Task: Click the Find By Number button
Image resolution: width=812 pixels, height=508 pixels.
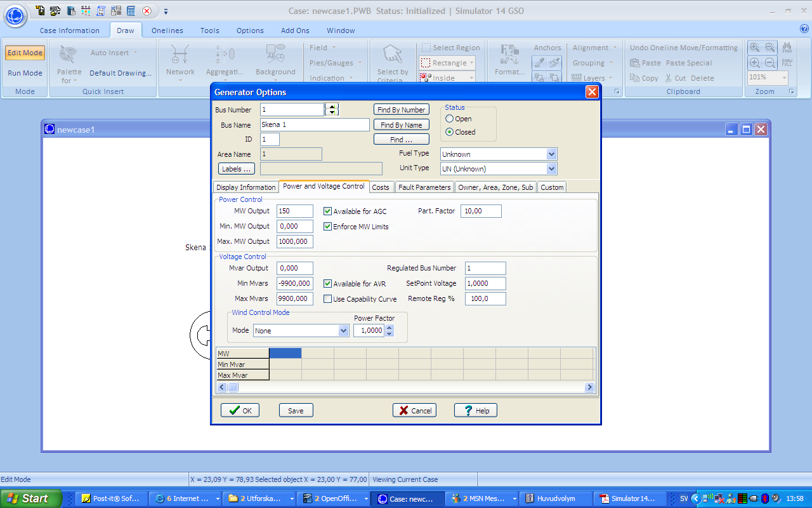Action: click(402, 110)
